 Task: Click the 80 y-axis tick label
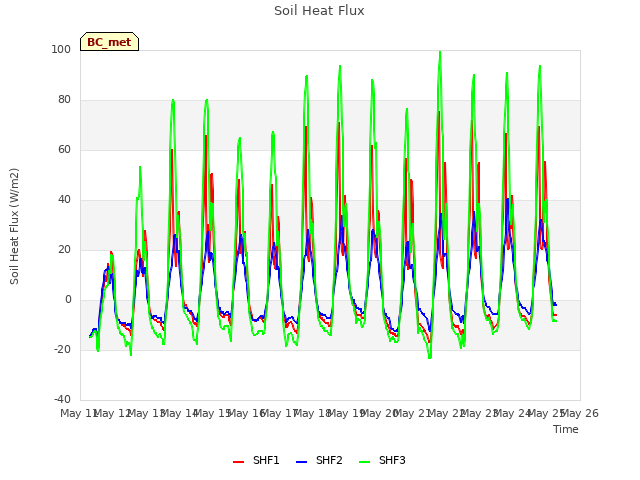click(64, 100)
